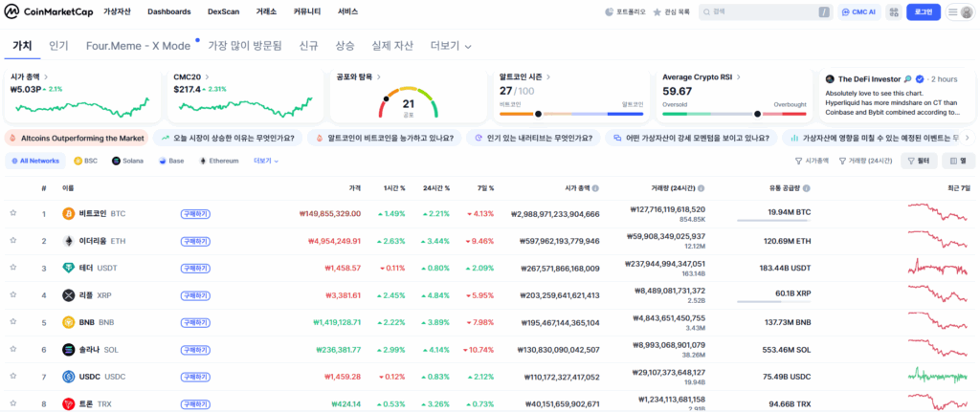Add 이더리움 to watchlist star
Viewport: 980px width, 412px height.
pos(12,241)
